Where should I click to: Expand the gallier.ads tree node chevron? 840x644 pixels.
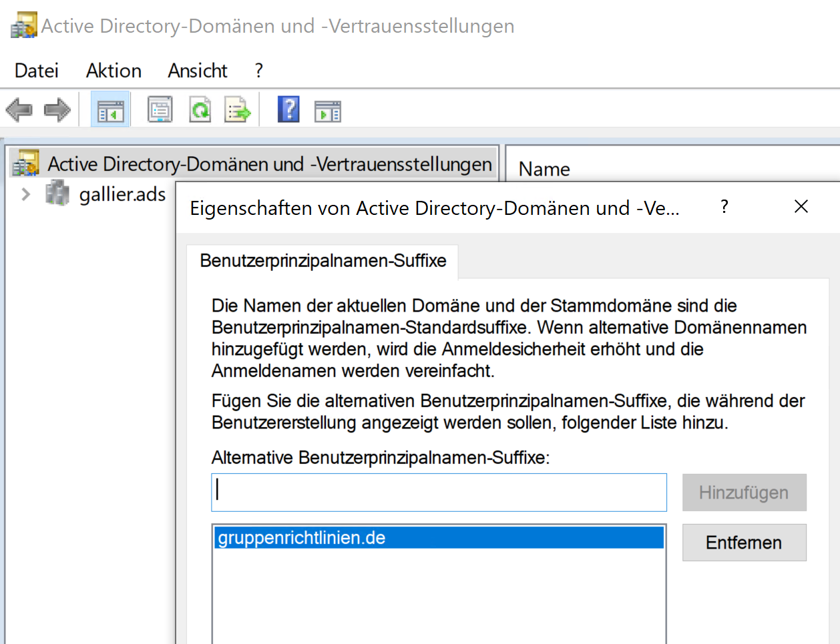click(26, 194)
